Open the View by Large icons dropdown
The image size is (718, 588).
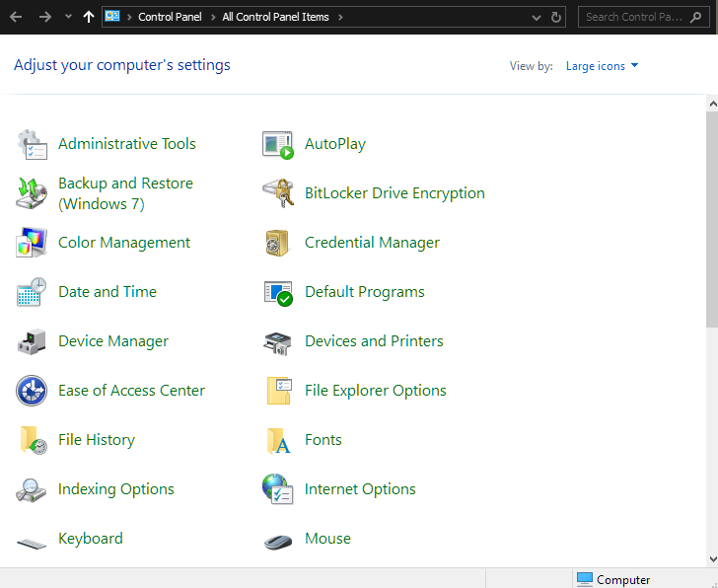pyautogui.click(x=602, y=66)
